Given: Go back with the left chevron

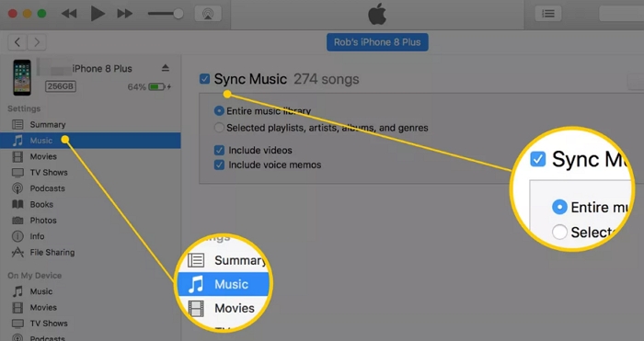Looking at the screenshot, I should [x=17, y=42].
